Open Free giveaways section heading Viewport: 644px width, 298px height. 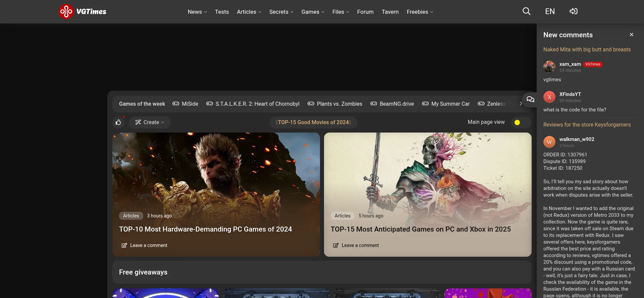(143, 272)
